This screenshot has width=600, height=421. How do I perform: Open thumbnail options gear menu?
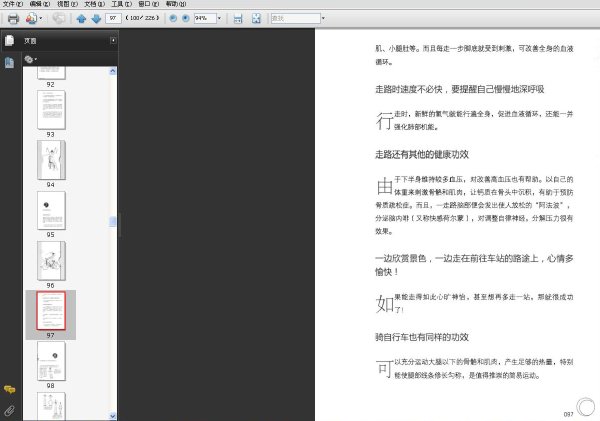[x=31, y=59]
